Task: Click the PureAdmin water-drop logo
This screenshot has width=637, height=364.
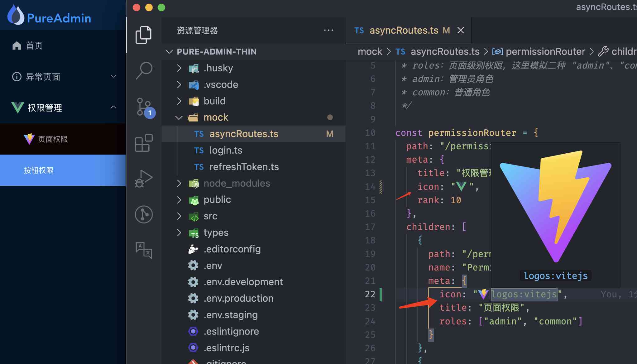Action: pos(16,15)
